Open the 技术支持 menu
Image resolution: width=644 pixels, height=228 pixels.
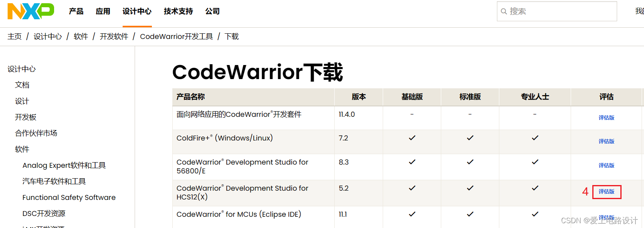178,11
